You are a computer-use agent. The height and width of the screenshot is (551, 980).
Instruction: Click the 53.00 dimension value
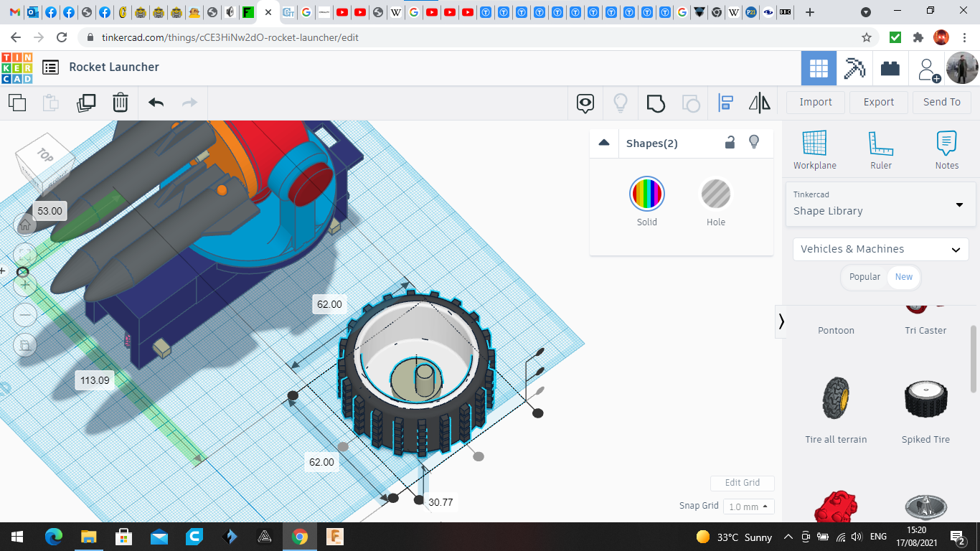[x=50, y=211]
